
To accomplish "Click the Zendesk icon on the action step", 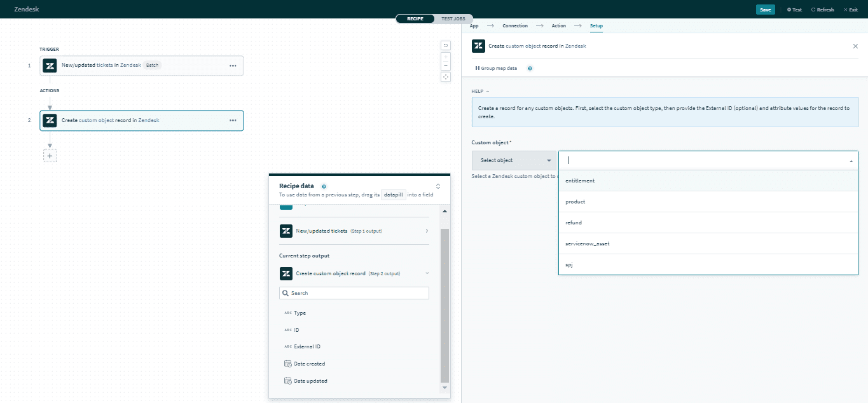I will coord(50,120).
